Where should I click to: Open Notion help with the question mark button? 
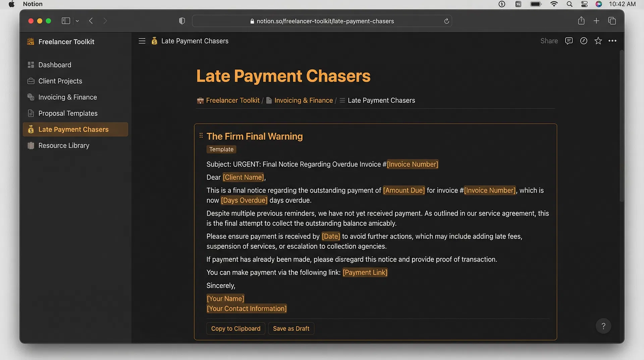tap(603, 326)
